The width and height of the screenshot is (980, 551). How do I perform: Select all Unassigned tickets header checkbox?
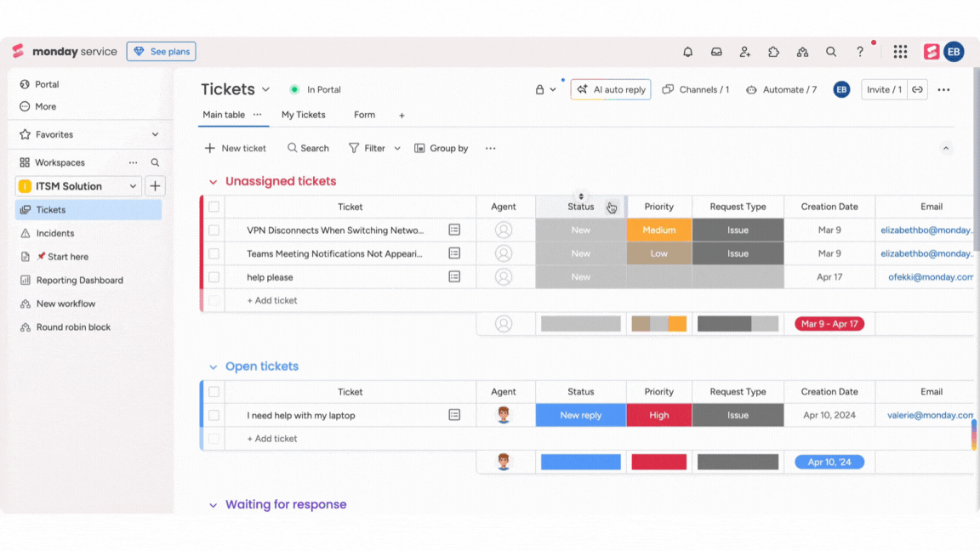214,207
